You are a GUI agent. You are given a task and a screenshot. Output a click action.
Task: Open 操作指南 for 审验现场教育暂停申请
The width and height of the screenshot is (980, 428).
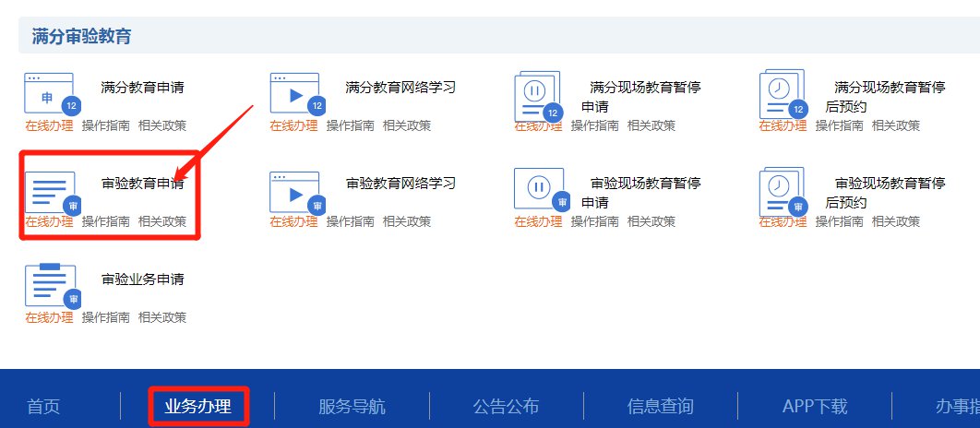coord(594,221)
